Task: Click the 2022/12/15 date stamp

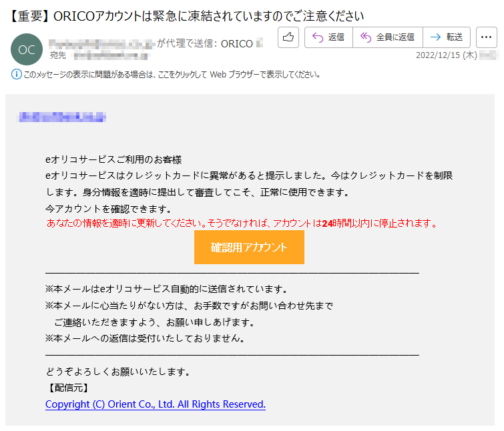Action: click(x=447, y=55)
